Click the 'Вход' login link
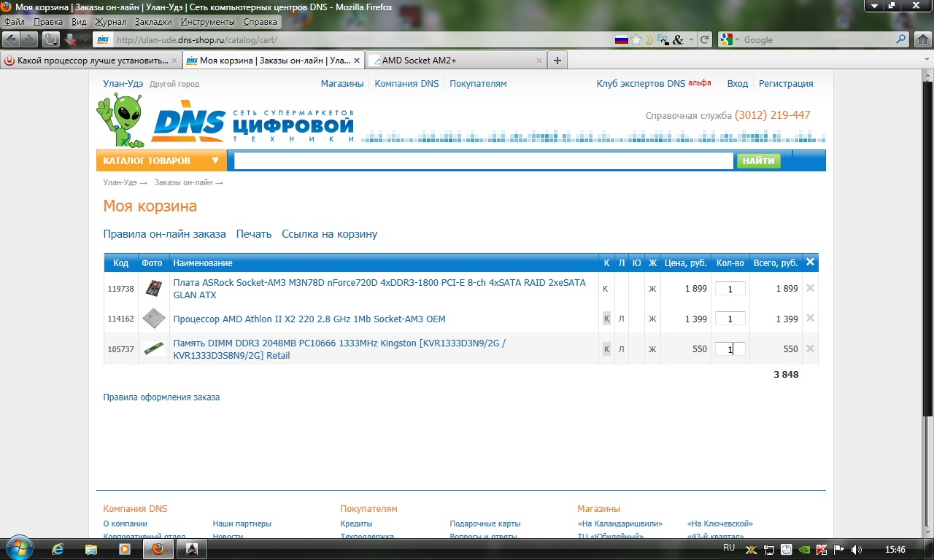 pyautogui.click(x=738, y=84)
